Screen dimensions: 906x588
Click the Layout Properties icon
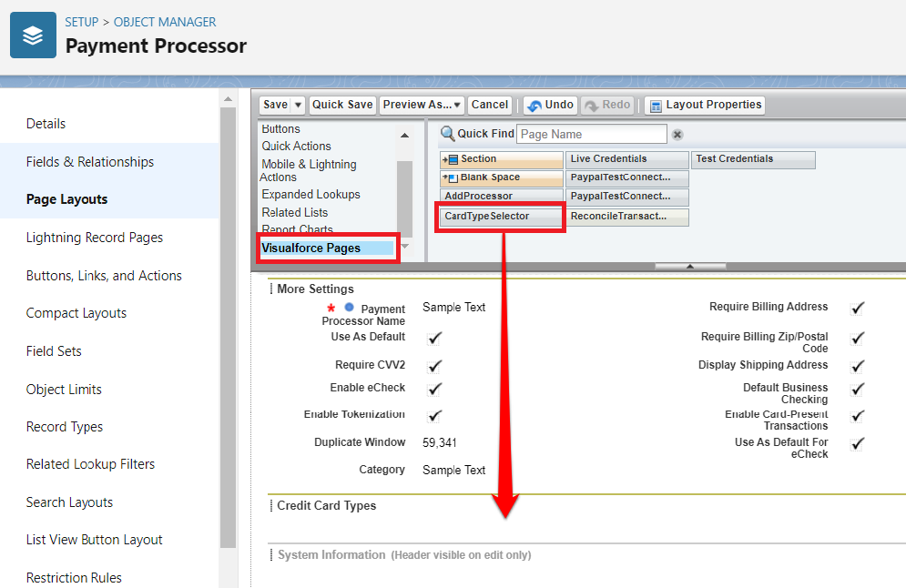[x=656, y=106]
